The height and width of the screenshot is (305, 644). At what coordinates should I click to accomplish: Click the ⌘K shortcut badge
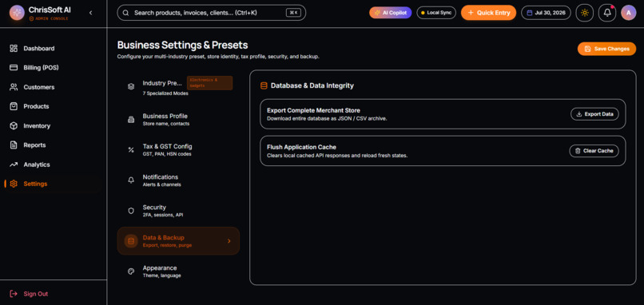[293, 13]
